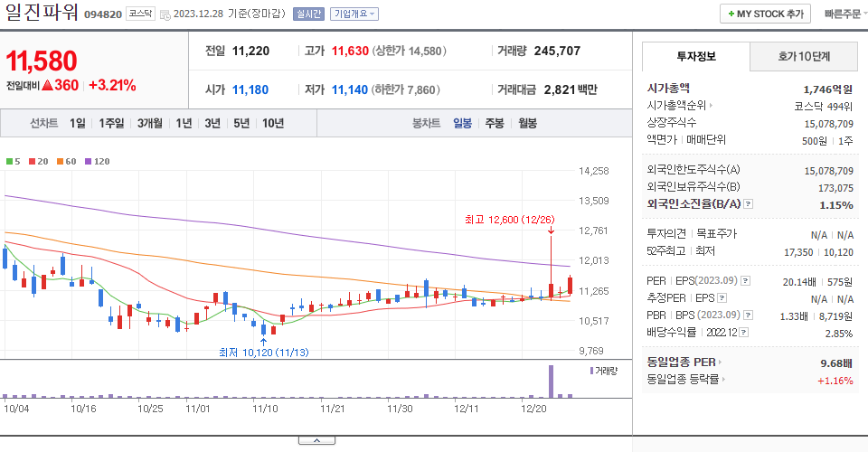868x452 pixels.
Task: Open the 기업개요 dropdown
Action: coord(354,14)
